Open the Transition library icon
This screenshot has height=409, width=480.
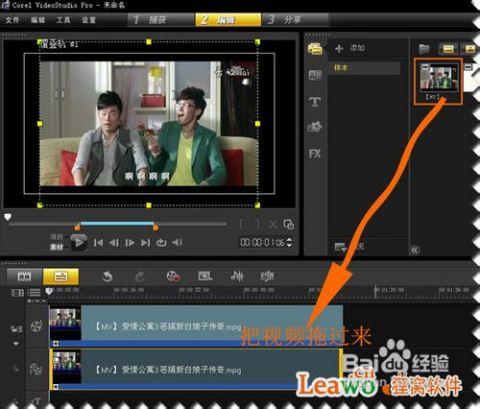pyautogui.click(x=315, y=75)
